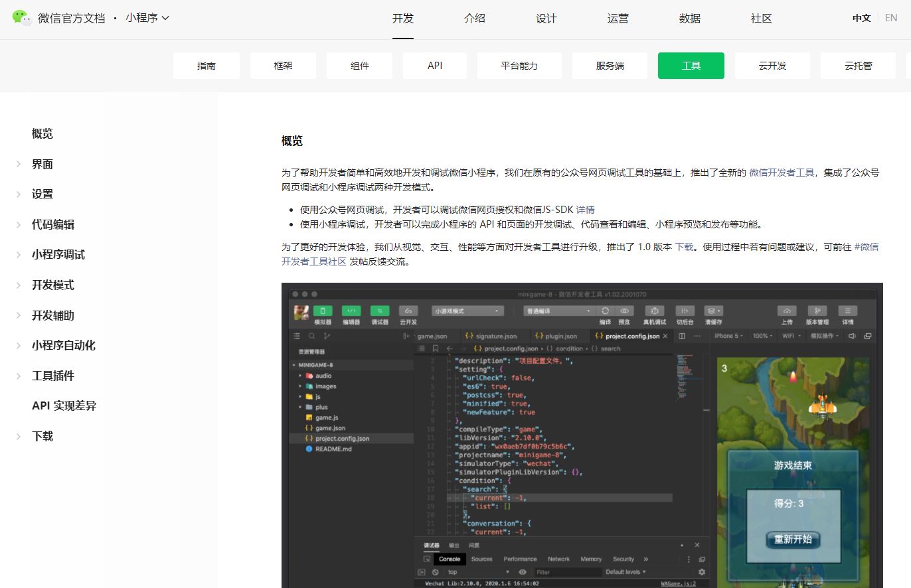This screenshot has width=911, height=588.
Task: Open the 详情 link after JS-SDK
Action: pos(585,210)
